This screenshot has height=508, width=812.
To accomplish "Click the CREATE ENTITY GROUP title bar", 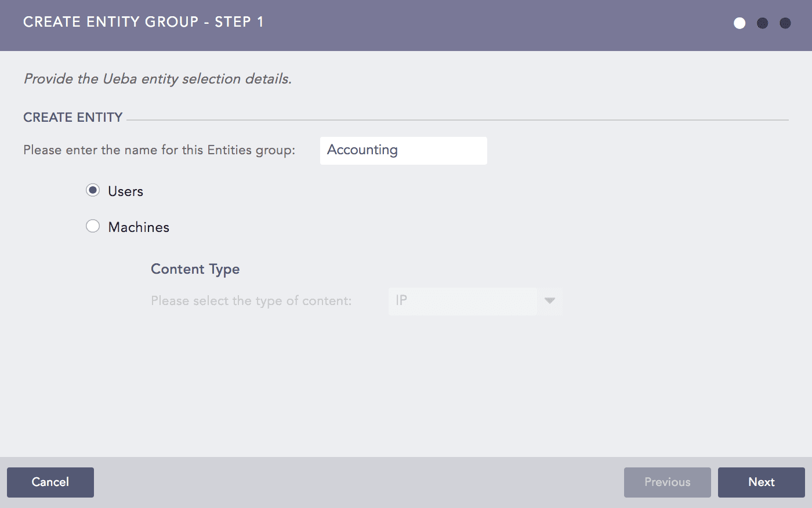I will (143, 22).
